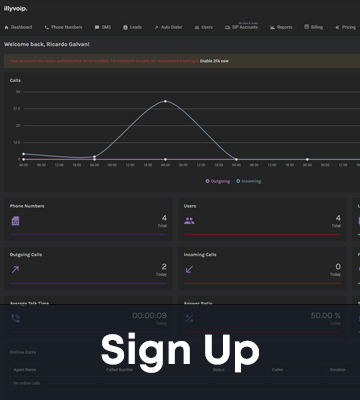The height and width of the screenshot is (400, 360).
Task: Click the peak data point on Calls chart
Action: [x=165, y=101]
